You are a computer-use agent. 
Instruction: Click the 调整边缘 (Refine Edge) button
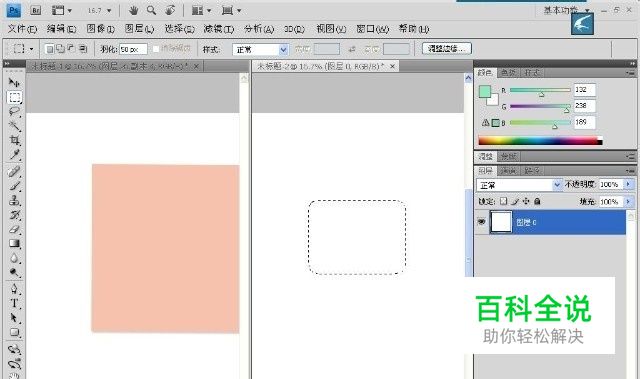click(x=447, y=49)
